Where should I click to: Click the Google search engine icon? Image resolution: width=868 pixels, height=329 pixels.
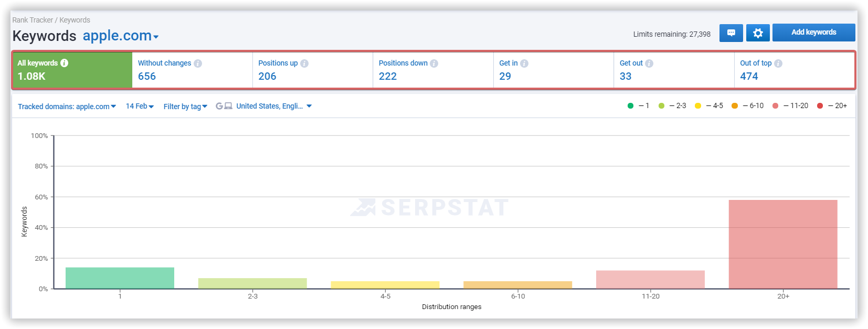tap(219, 106)
